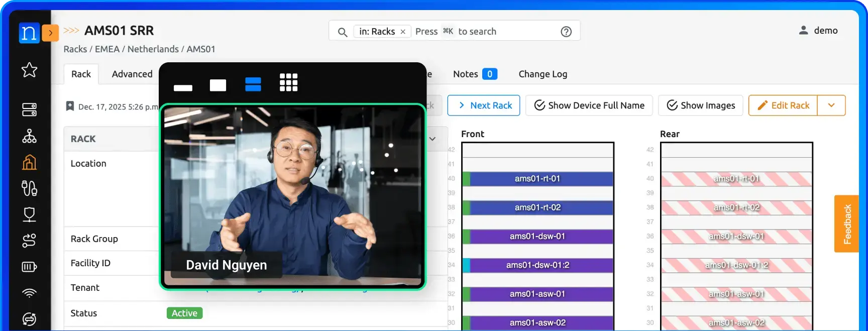This screenshot has width=868, height=331.
Task: Toggle Show Images option
Action: coord(701,105)
